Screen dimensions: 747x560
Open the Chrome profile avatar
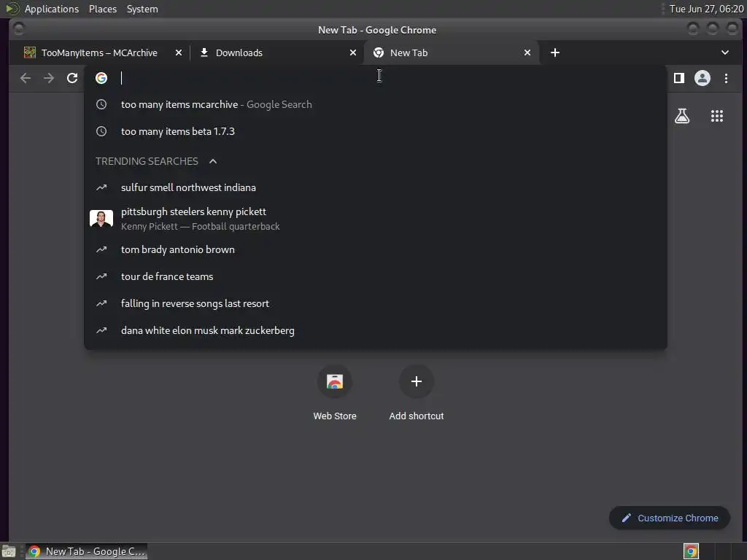(x=703, y=78)
